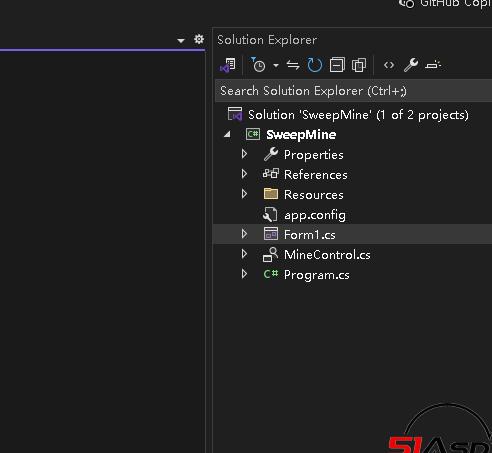Expand the Properties folder
Image resolution: width=492 pixels, height=453 pixels.
click(x=244, y=154)
